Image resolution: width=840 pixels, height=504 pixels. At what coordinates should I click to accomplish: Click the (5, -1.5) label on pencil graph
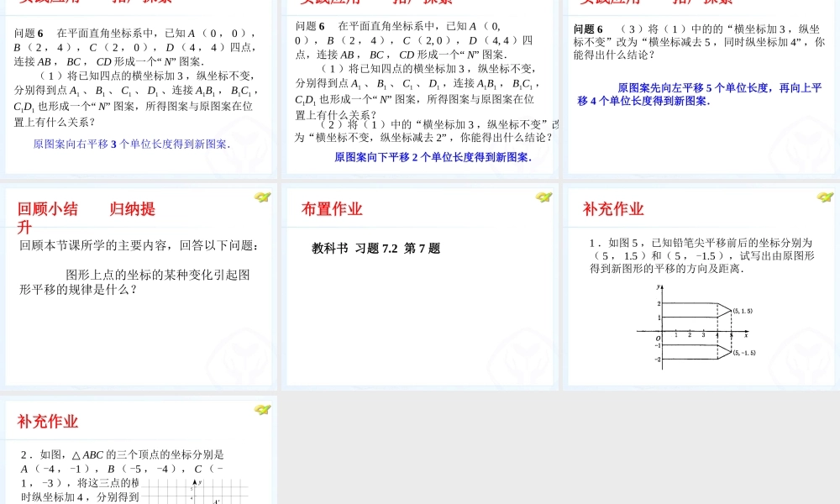click(744, 353)
